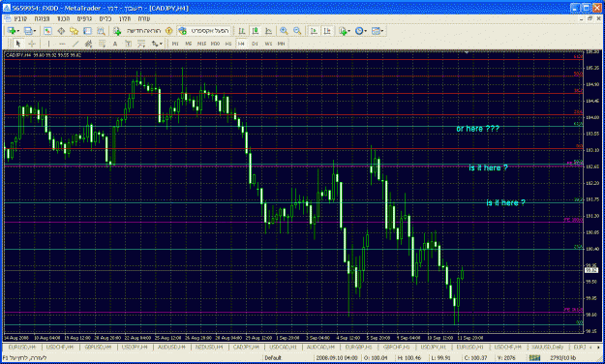Expand the Periods dropdown arrow
605x364 pixels.
(365, 31)
